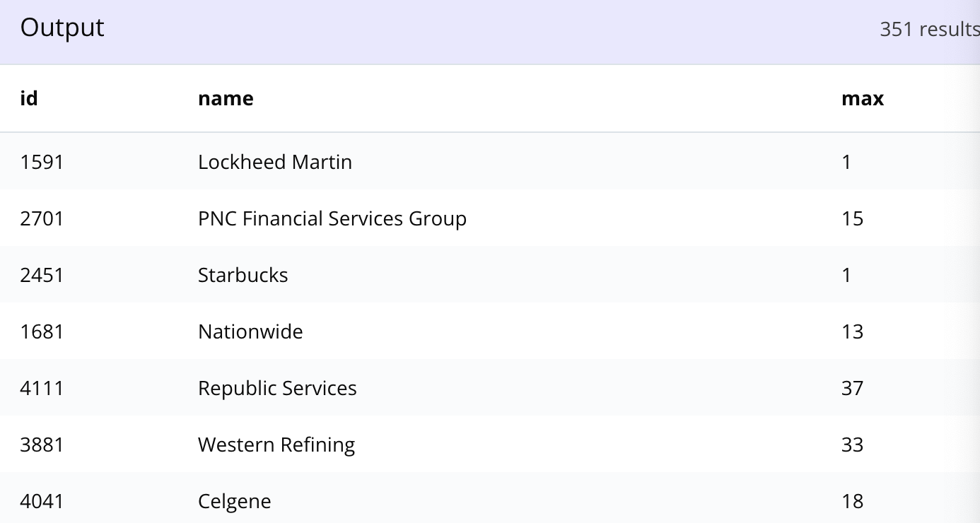Click max value 15
The height and width of the screenshot is (523, 980).
coord(853,218)
